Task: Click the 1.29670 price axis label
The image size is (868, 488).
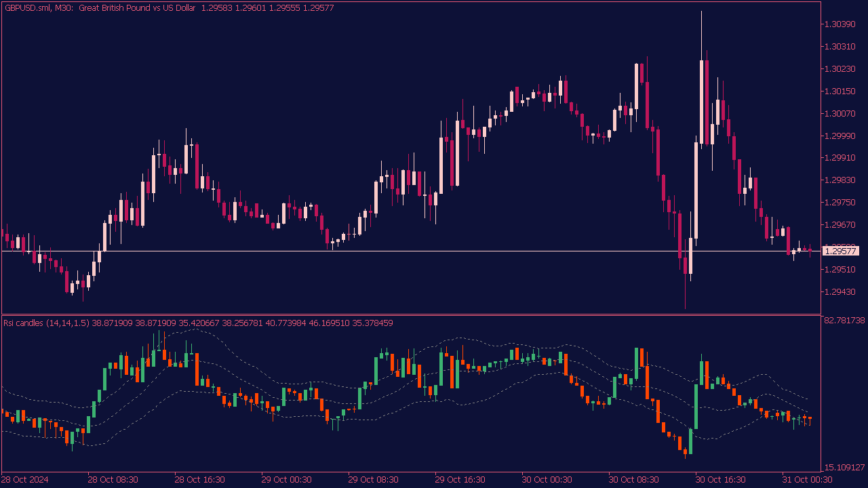Action: point(840,225)
